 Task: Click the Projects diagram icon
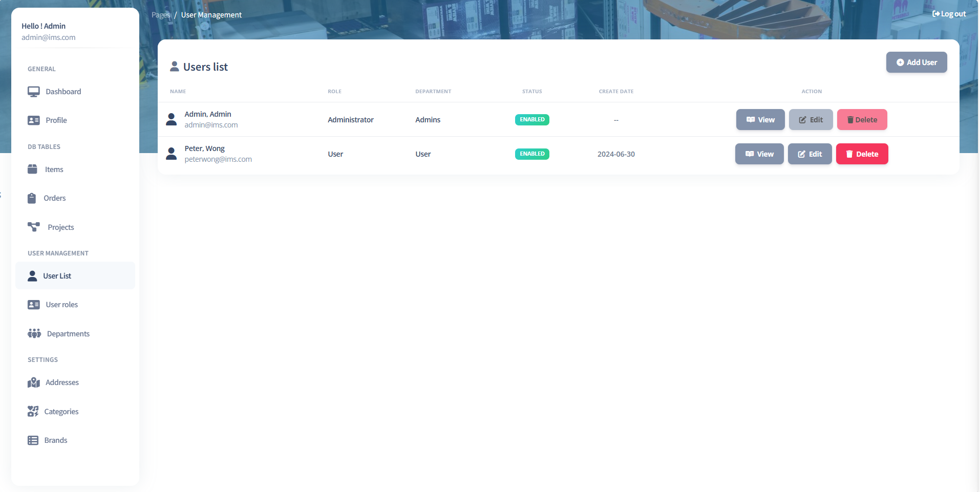[34, 227]
